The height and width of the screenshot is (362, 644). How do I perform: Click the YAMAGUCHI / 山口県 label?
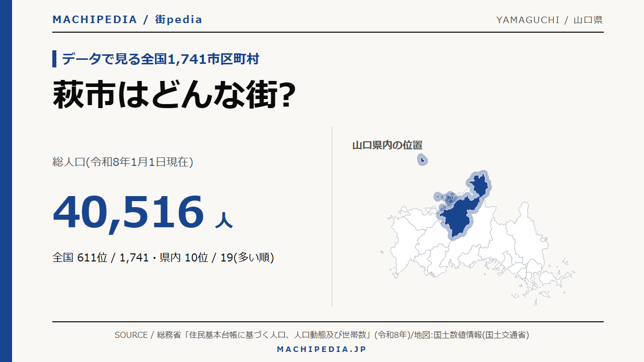[x=549, y=20]
